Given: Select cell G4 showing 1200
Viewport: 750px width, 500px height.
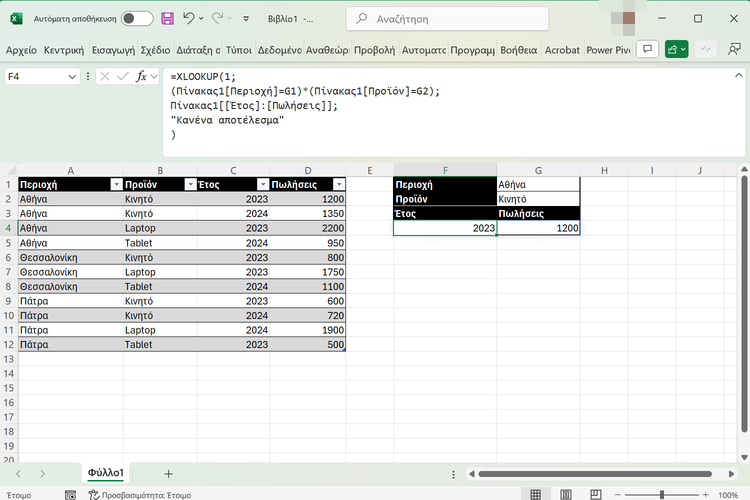Looking at the screenshot, I should (x=538, y=228).
